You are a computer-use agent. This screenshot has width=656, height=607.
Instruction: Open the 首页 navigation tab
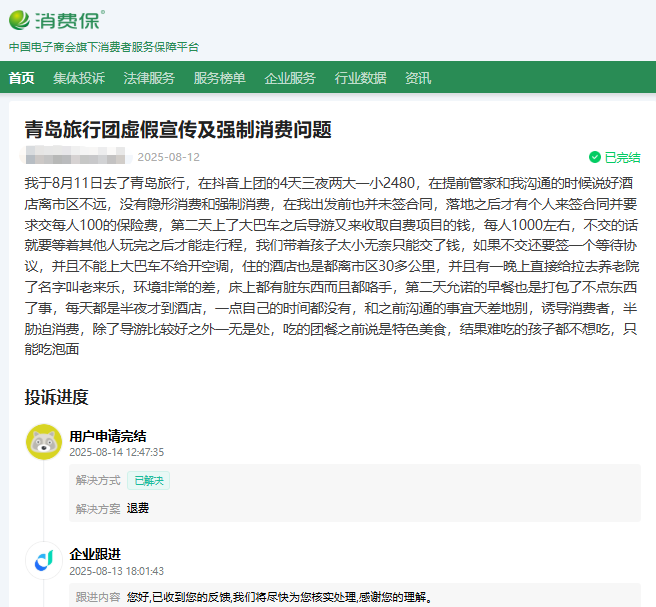[21, 78]
